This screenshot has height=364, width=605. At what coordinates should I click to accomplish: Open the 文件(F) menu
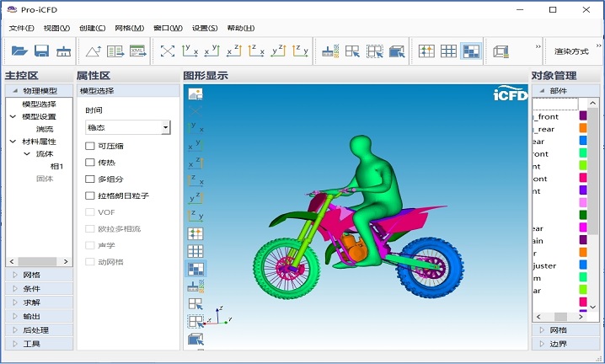tap(21, 28)
